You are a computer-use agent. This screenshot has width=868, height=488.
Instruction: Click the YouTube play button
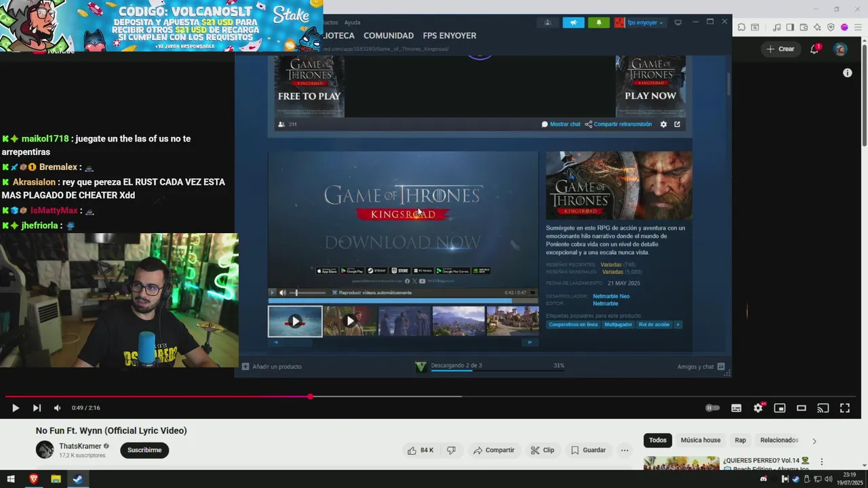[x=15, y=408]
